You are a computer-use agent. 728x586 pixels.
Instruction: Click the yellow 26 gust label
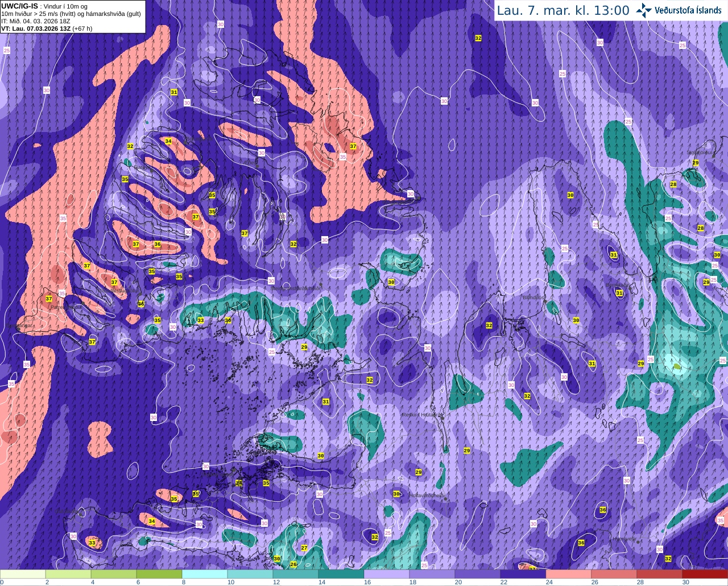(x=293, y=564)
